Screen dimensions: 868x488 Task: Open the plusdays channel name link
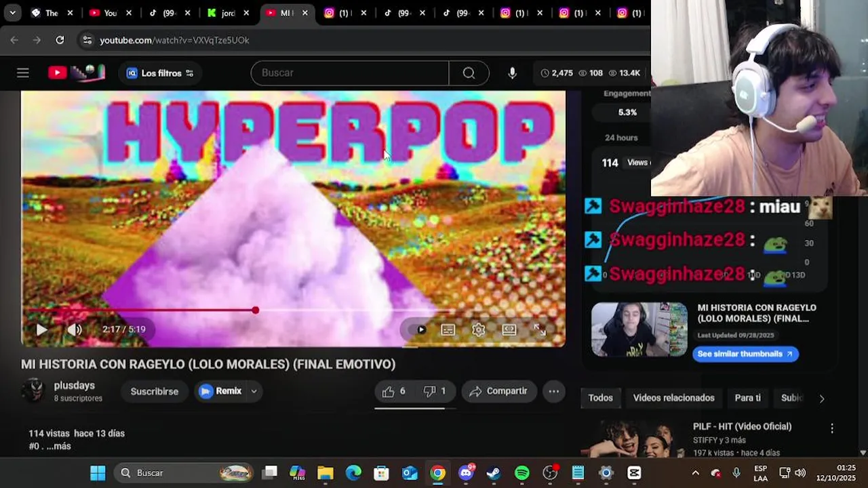(75, 386)
